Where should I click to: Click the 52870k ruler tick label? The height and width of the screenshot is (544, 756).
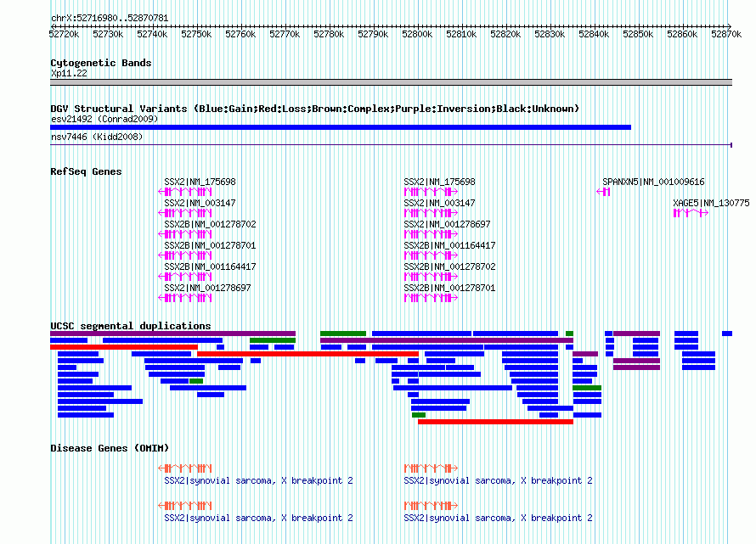point(726,34)
